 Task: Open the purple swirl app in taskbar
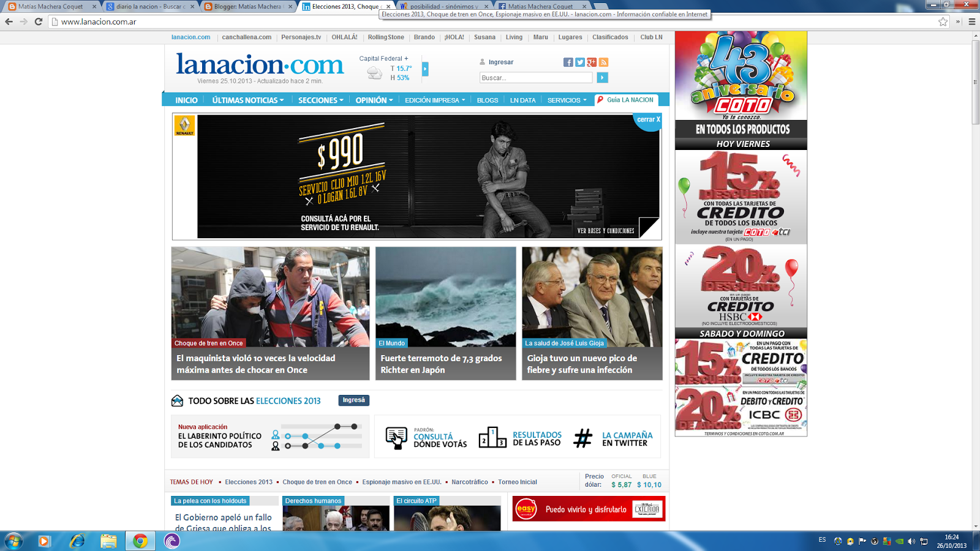[x=172, y=541]
